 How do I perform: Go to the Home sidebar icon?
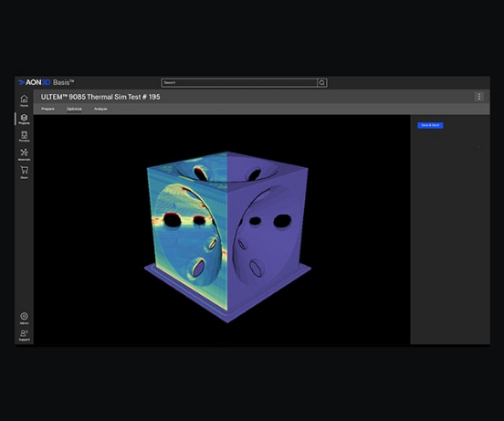(24, 100)
